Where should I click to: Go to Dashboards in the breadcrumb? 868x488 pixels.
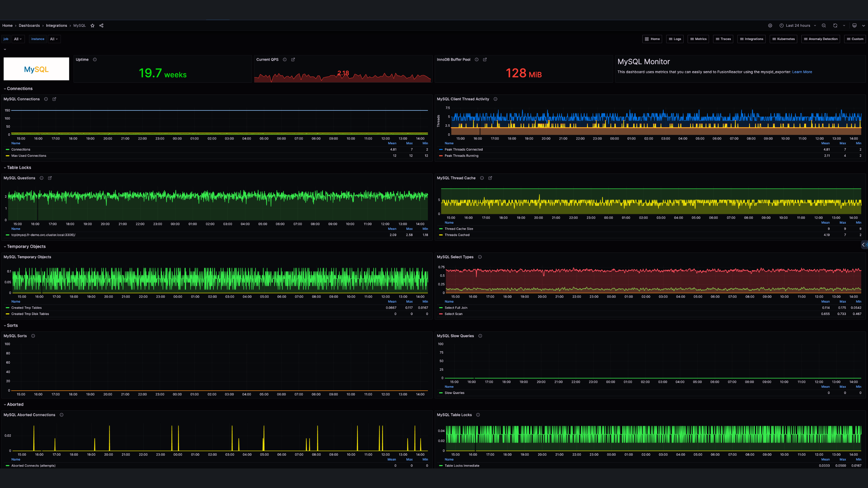29,25
